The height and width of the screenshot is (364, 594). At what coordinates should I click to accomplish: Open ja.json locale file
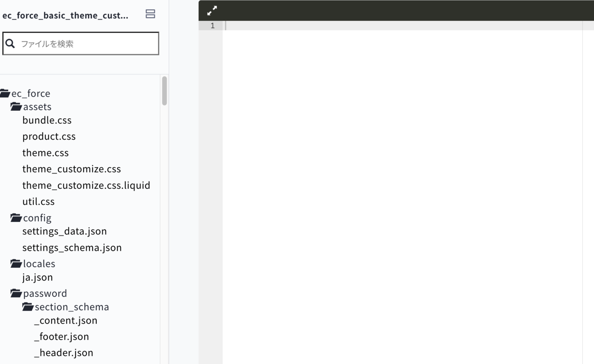point(38,277)
